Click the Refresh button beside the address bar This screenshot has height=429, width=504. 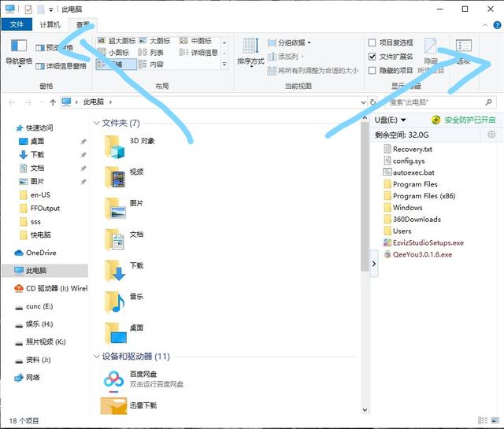[372, 102]
